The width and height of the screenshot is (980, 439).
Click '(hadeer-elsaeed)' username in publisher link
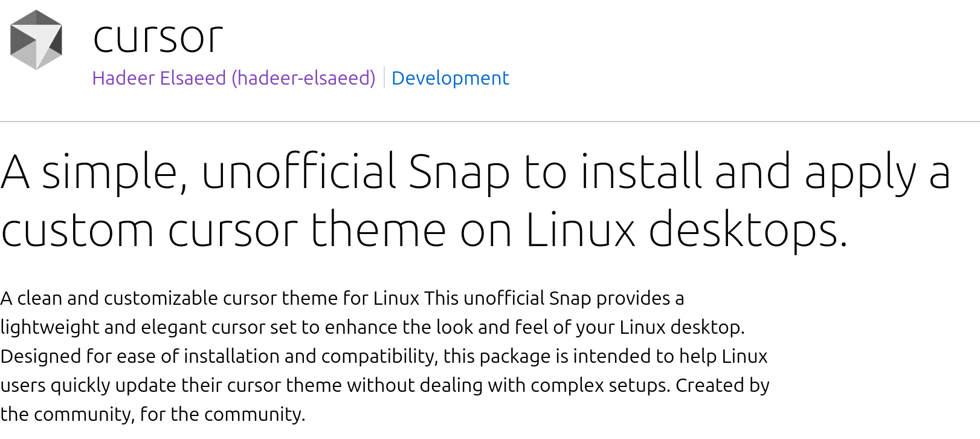click(x=303, y=78)
